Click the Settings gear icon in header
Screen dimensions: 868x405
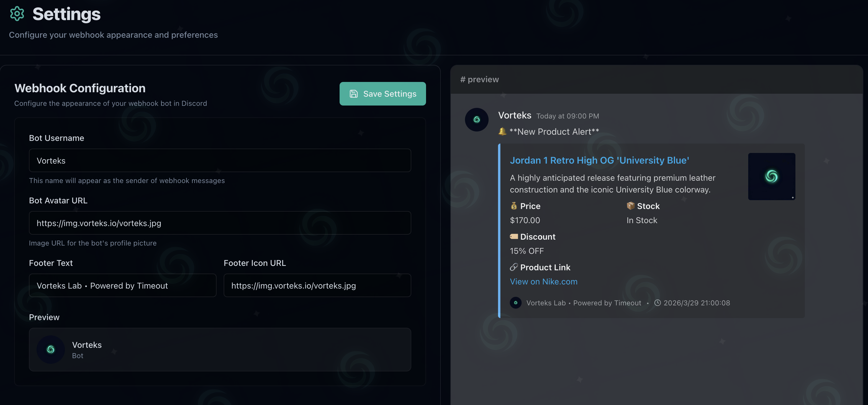click(17, 14)
